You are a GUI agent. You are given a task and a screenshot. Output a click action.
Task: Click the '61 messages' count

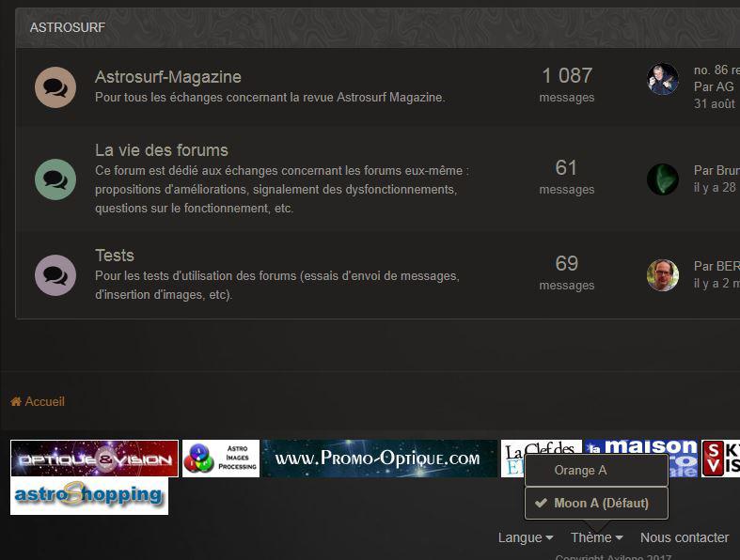point(567,177)
